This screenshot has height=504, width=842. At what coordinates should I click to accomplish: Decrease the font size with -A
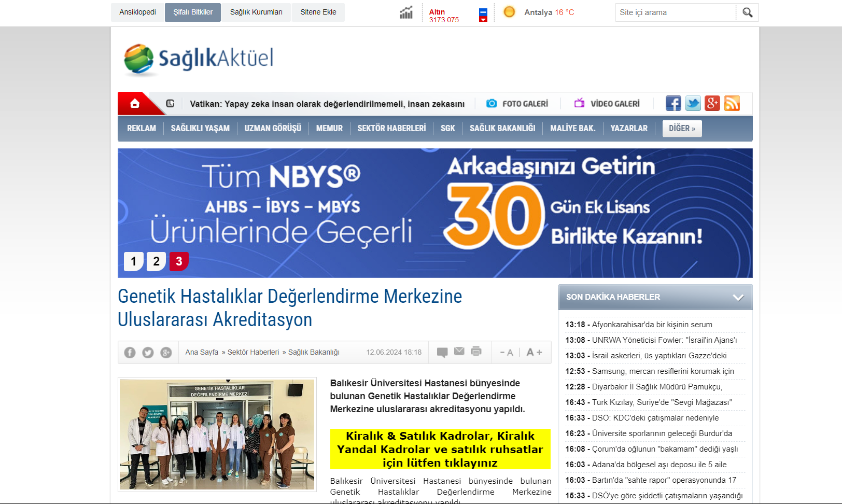click(507, 353)
